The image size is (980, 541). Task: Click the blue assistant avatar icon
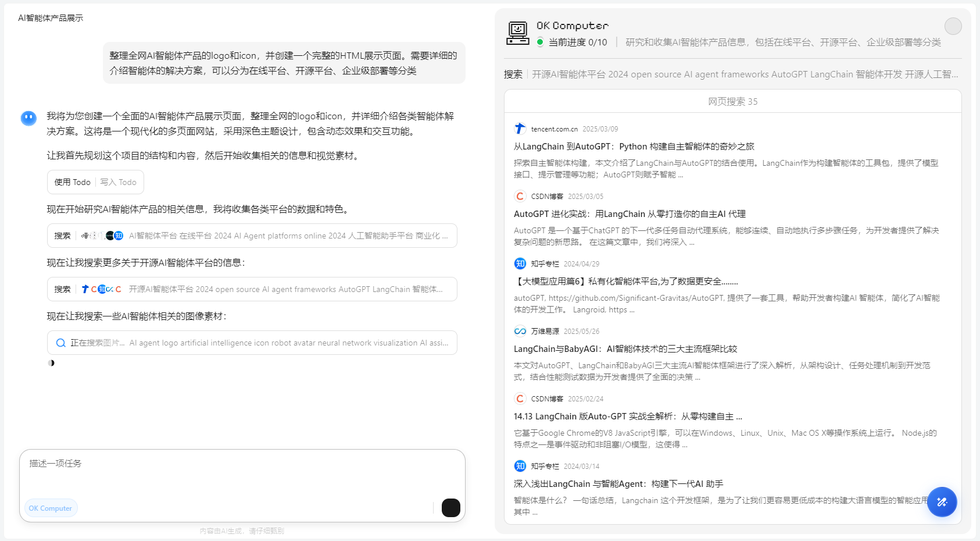(28, 118)
